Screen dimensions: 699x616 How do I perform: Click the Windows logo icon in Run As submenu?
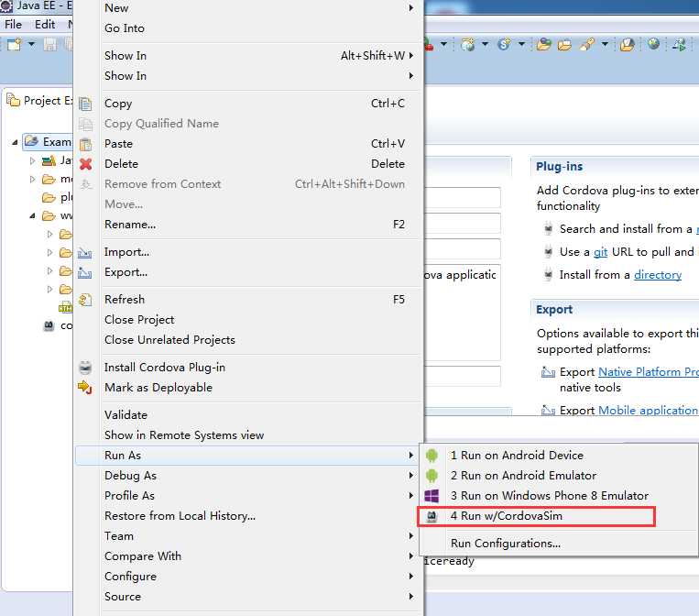[431, 496]
